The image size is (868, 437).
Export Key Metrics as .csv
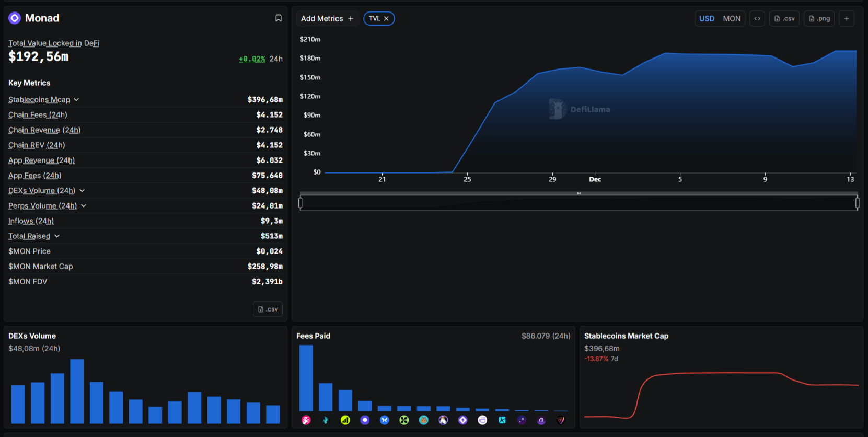click(x=268, y=309)
